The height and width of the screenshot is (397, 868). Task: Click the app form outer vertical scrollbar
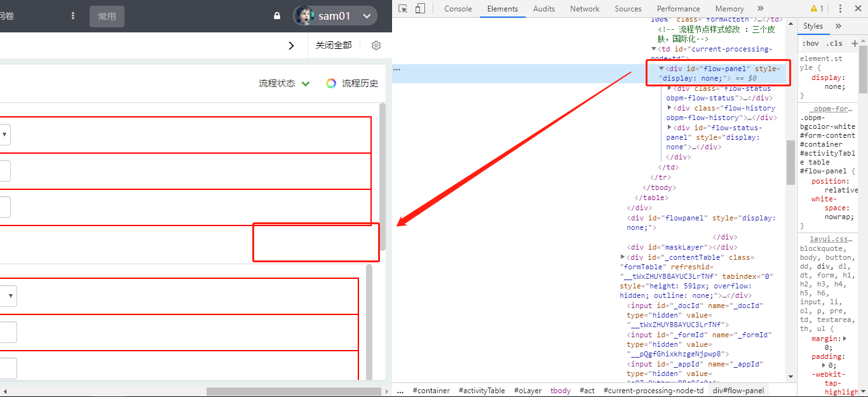383,177
